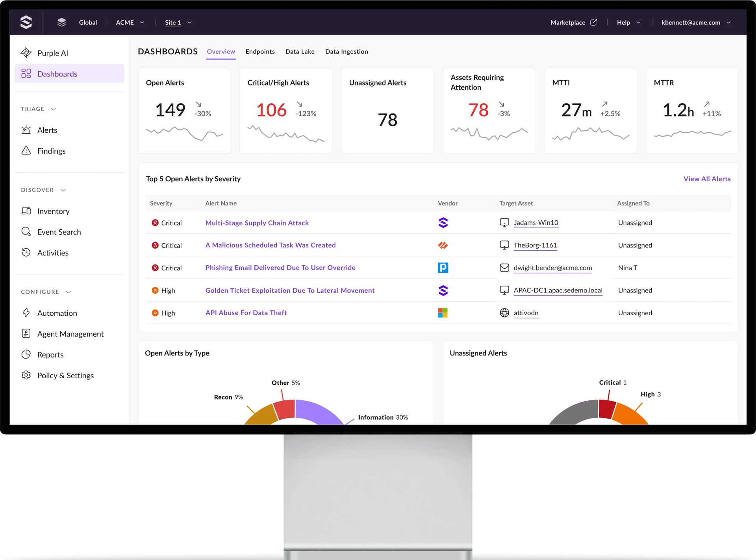
Task: Click the View All Alerts link
Action: pyautogui.click(x=707, y=179)
